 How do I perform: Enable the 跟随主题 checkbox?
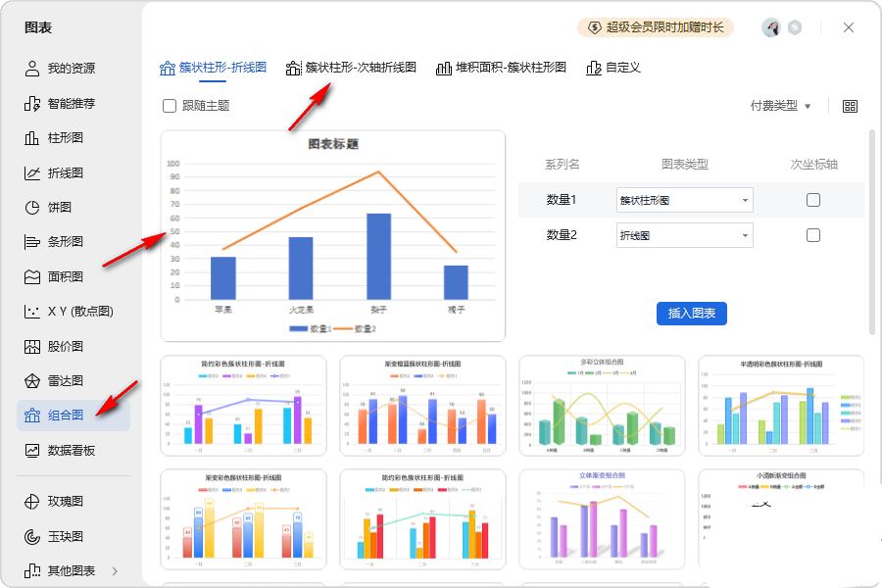pyautogui.click(x=170, y=106)
